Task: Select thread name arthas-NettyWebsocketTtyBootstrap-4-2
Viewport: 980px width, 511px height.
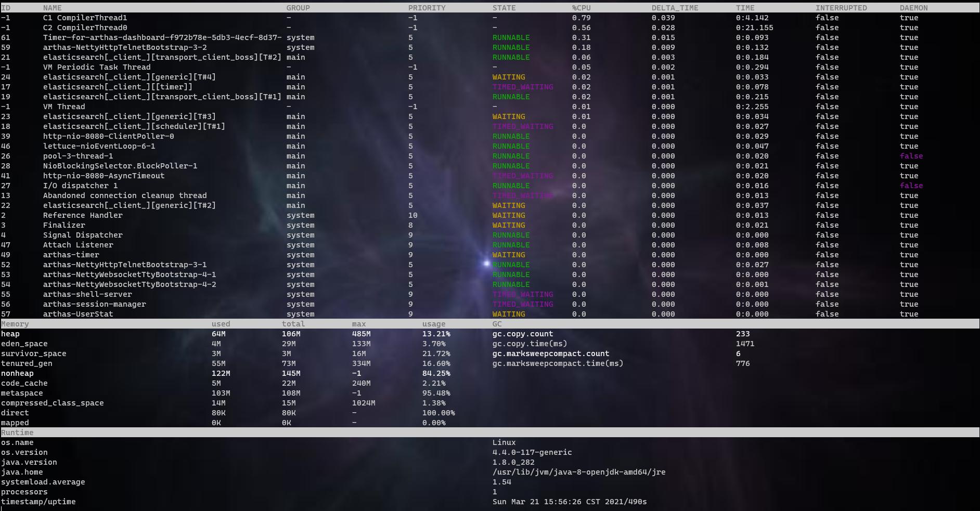Action: point(130,284)
